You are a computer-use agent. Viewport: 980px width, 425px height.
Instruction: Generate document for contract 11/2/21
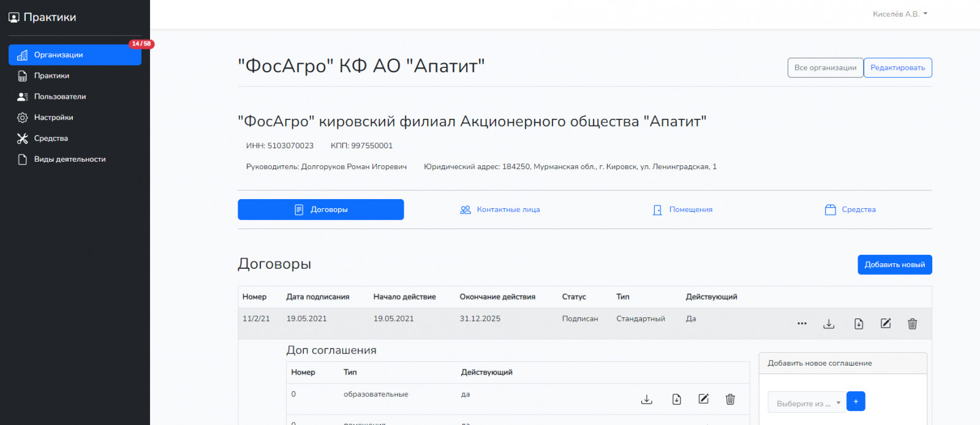pyautogui.click(x=859, y=324)
